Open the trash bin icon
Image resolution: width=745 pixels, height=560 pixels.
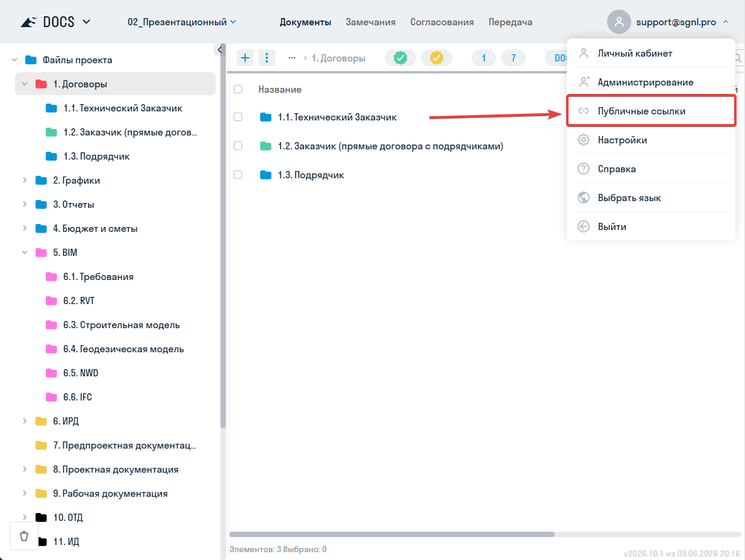24,536
